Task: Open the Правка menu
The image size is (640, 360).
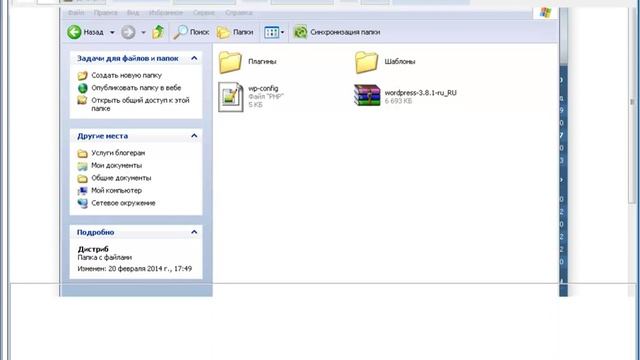Action: pyautogui.click(x=105, y=13)
